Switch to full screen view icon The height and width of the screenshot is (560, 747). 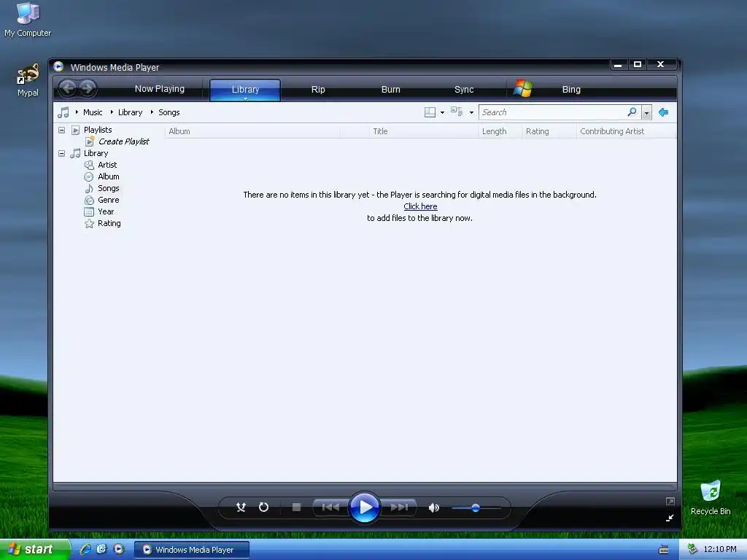coord(670,502)
